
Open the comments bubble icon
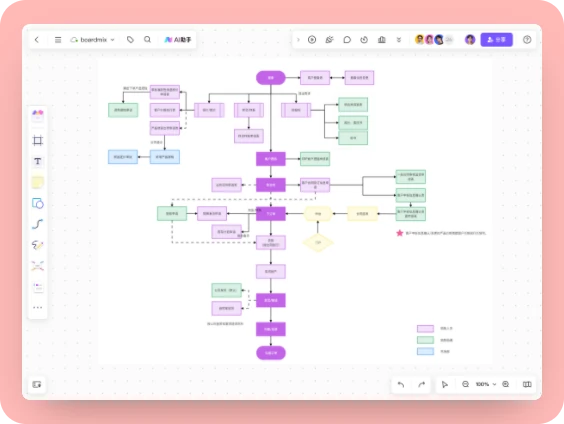(x=347, y=40)
